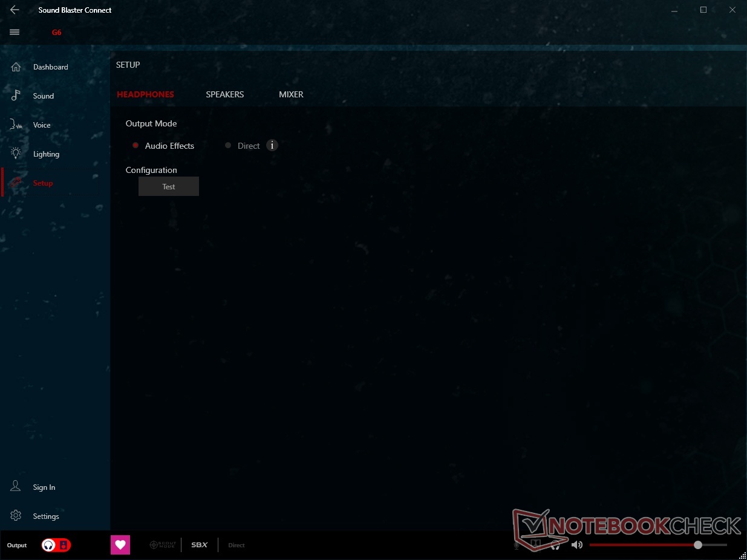Open the Sound section
The image size is (747, 560).
(x=43, y=96)
